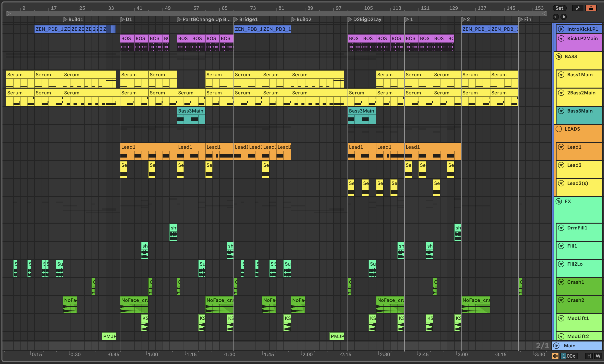Toggle the lock envelopes button
The height and width of the screenshot is (364, 604).
591,8
